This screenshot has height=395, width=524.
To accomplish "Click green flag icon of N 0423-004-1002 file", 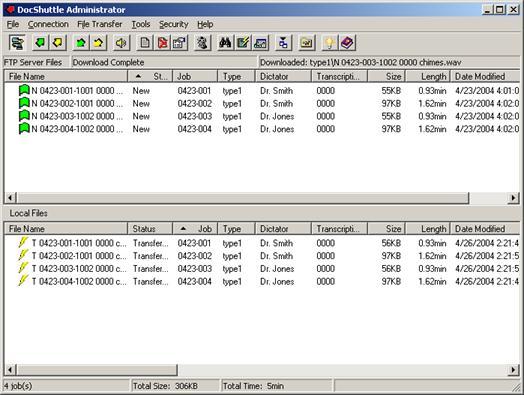I will (24, 128).
